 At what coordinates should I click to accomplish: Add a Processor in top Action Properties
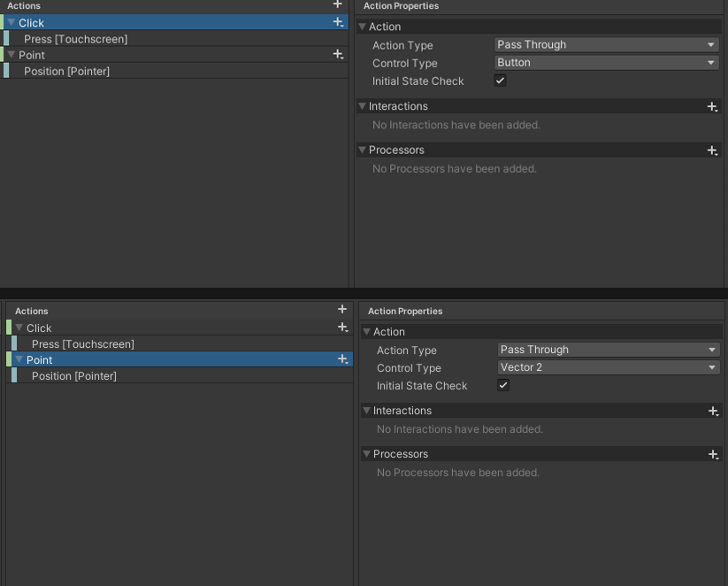[x=712, y=150]
